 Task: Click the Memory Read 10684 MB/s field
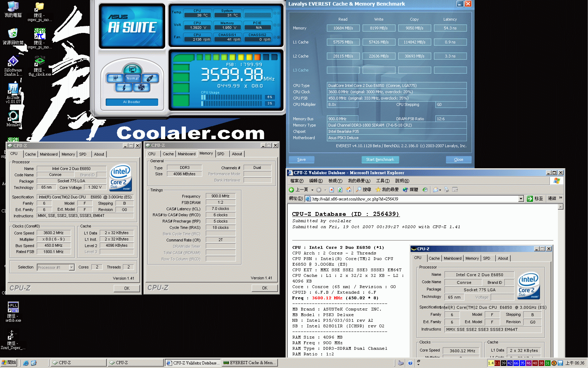tap(343, 28)
